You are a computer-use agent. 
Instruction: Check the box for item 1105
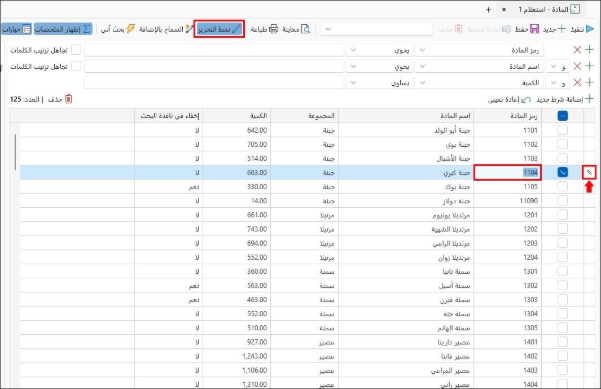(563, 187)
